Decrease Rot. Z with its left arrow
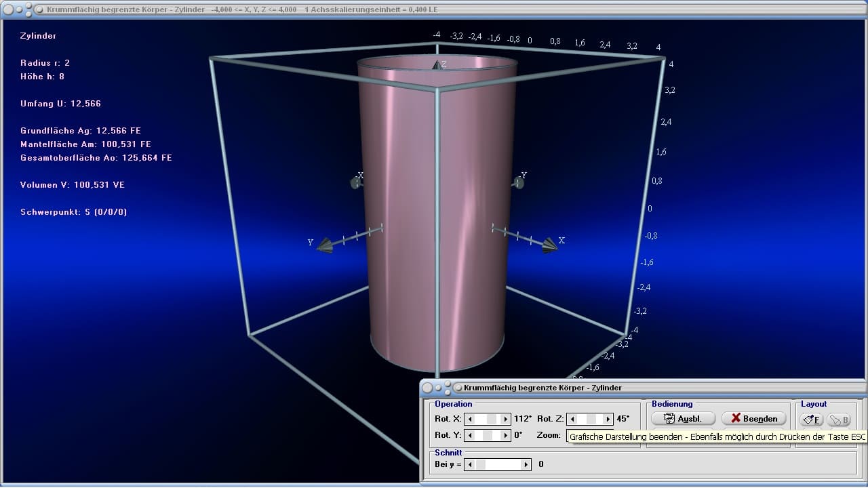The width and height of the screenshot is (868, 488). coord(572,420)
